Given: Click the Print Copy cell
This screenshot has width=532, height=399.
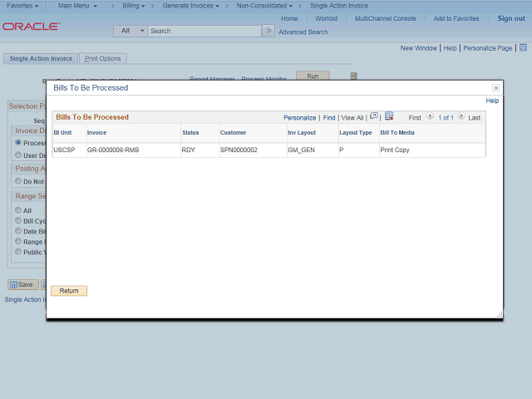Looking at the screenshot, I should (395, 150).
